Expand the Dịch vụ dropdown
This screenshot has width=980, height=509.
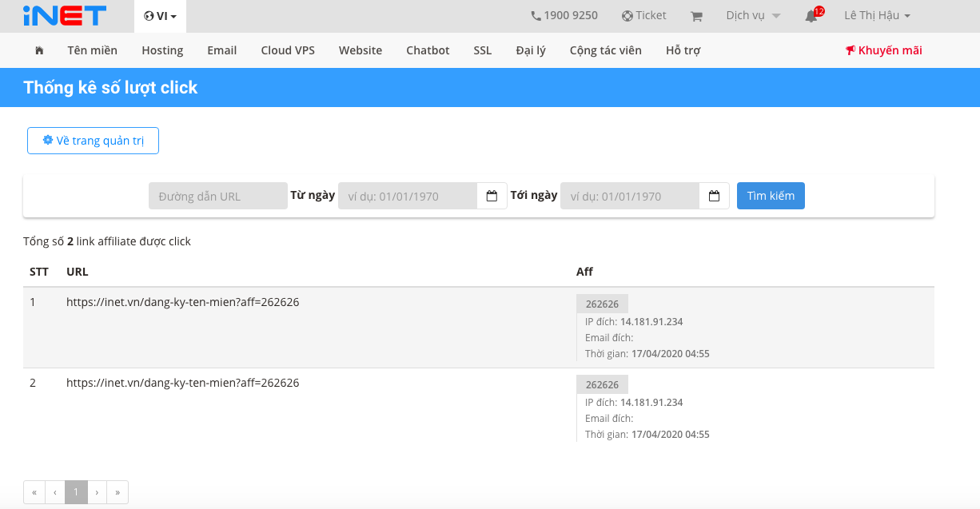(753, 15)
